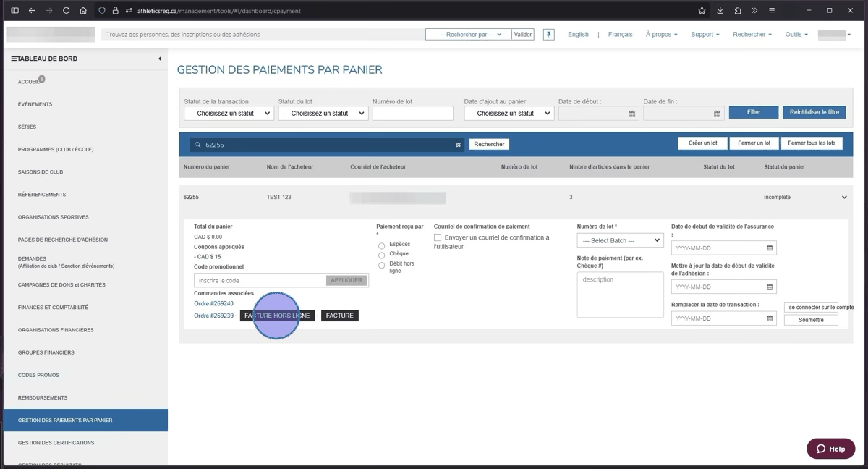Open order link Ordre #269240
Image resolution: width=868 pixels, height=469 pixels.
pyautogui.click(x=213, y=304)
